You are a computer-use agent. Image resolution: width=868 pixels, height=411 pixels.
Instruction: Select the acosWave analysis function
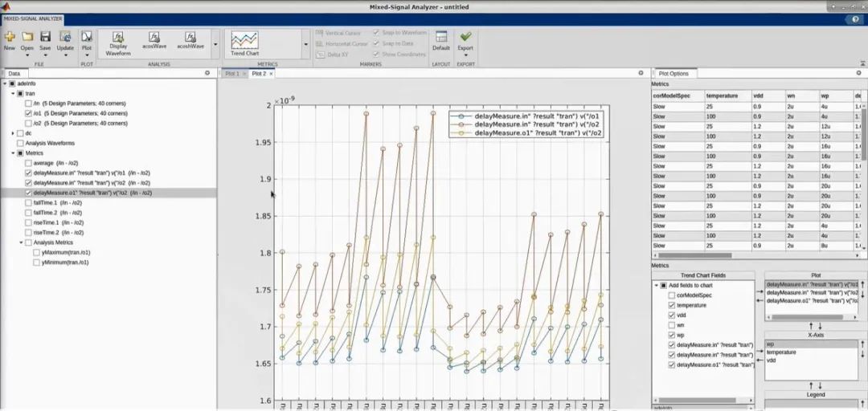coord(154,40)
